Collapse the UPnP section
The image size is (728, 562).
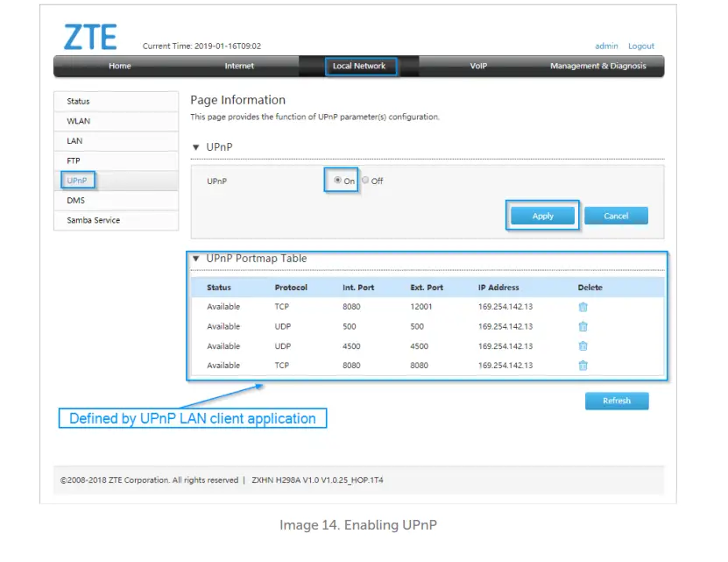(197, 146)
